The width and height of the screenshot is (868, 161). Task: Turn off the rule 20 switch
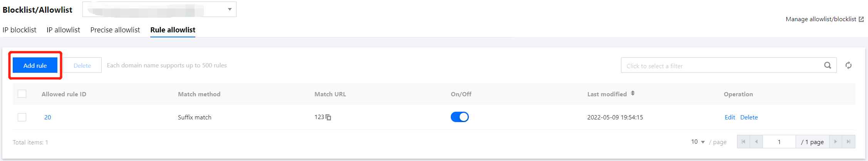(460, 117)
